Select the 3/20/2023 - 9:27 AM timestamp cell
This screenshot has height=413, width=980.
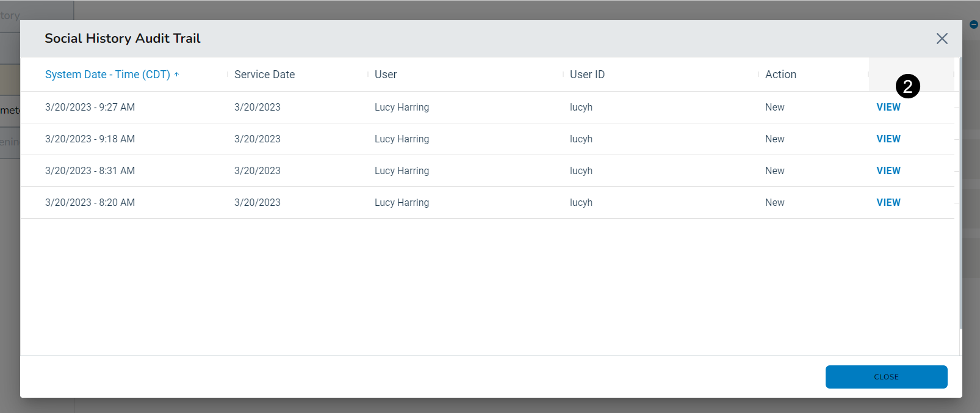click(x=90, y=108)
